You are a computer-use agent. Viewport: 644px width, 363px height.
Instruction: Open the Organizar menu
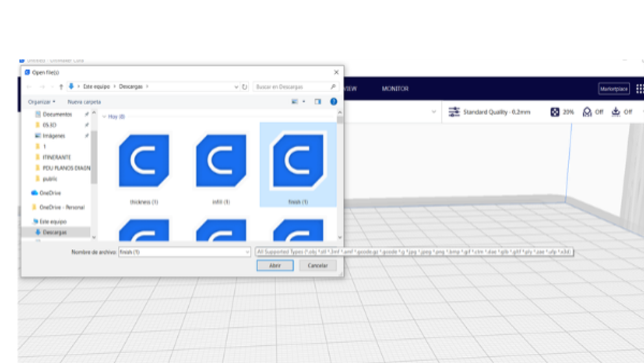(x=41, y=102)
